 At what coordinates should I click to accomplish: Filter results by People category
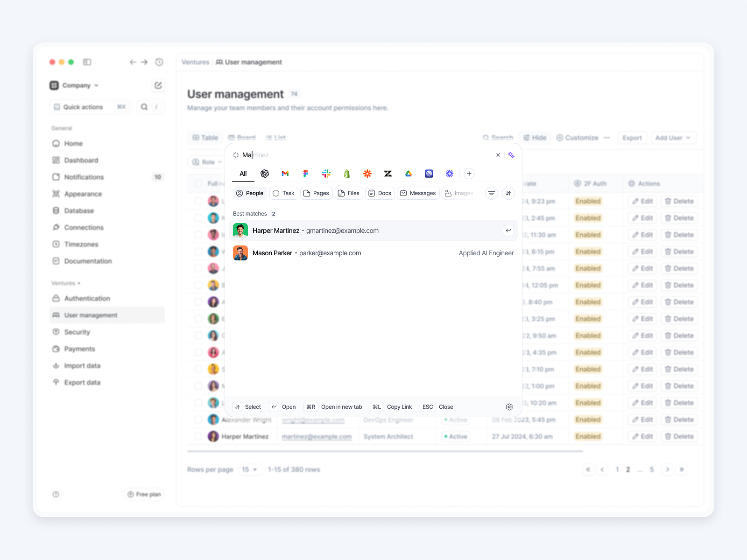[250, 193]
